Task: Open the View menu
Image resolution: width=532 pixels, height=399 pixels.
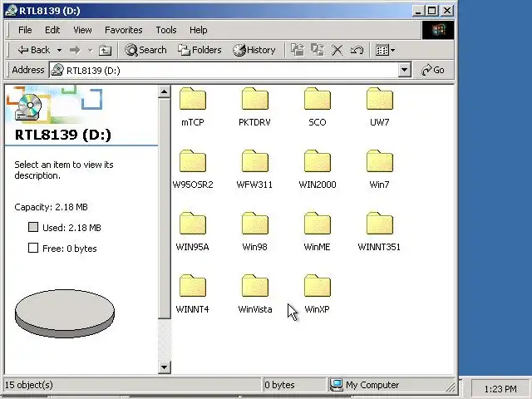Action: point(82,30)
